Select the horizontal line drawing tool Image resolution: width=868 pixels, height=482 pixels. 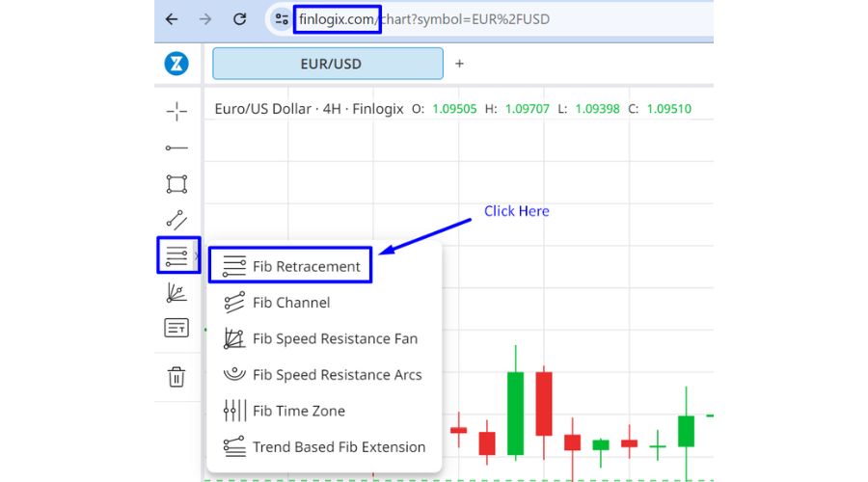(176, 147)
